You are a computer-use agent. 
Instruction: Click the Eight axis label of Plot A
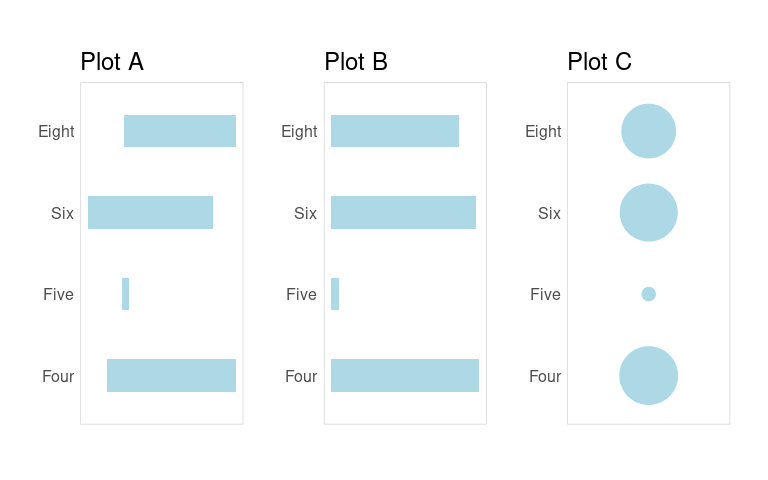[56, 131]
